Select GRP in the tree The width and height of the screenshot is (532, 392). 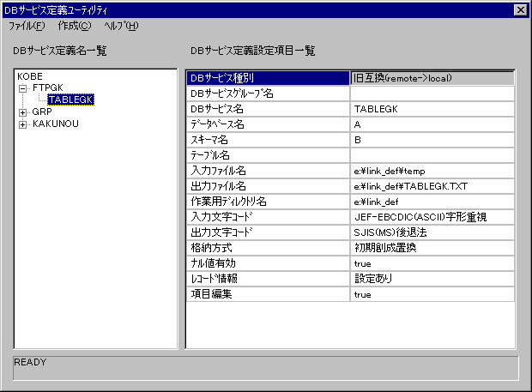click(x=42, y=112)
